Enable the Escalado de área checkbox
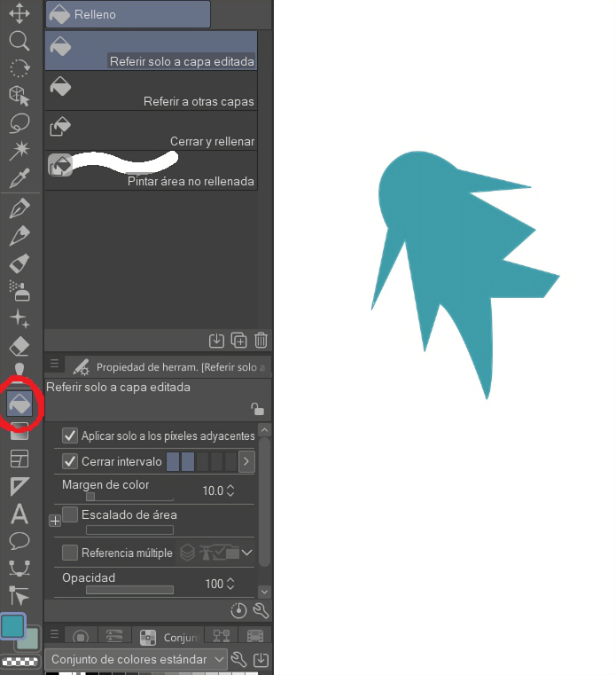The image size is (616, 675). (x=70, y=514)
